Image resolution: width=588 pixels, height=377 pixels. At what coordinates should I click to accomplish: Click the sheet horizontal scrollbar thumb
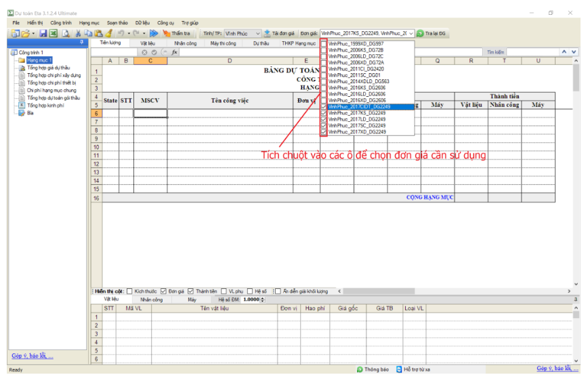tap(379, 291)
